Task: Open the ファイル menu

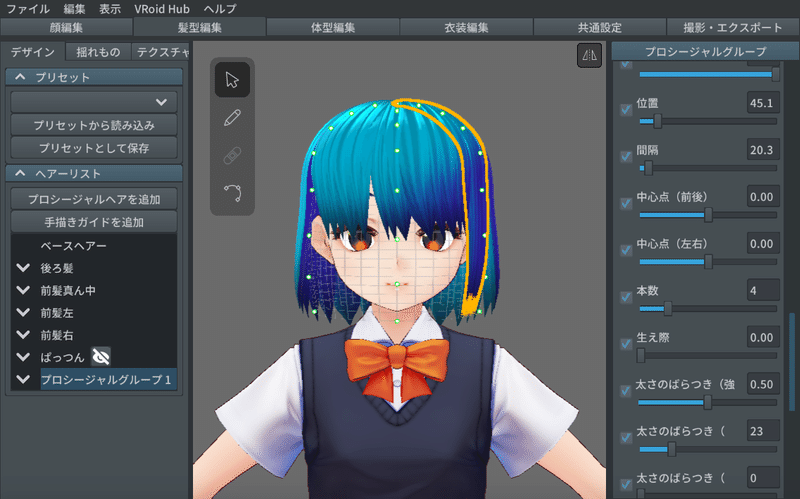Action: [28, 9]
